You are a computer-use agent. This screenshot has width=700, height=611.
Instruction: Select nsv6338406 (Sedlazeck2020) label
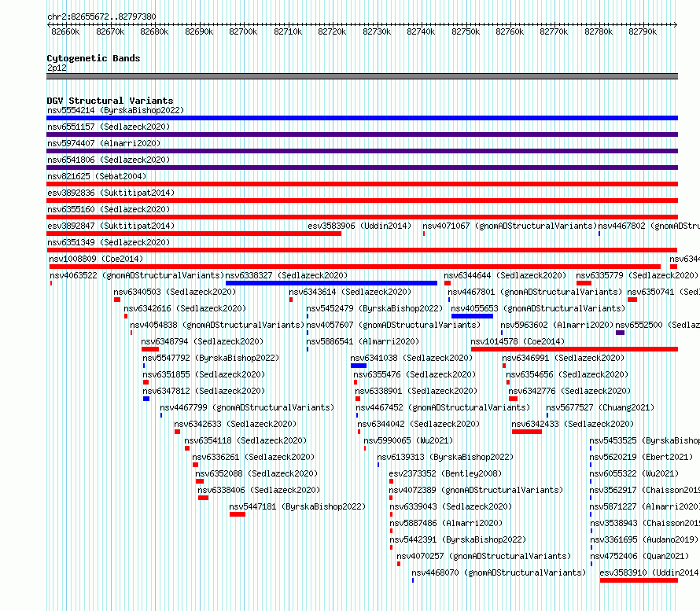[x=259, y=490]
